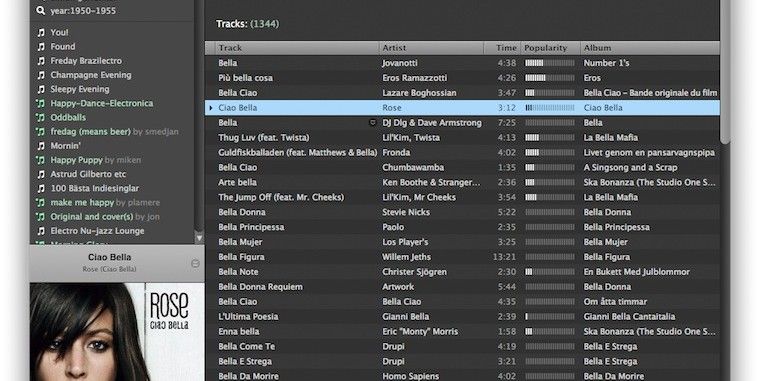This screenshot has height=381, width=760.
Task: Open the Rose Ciao Bella album cover
Action: (x=117, y=332)
